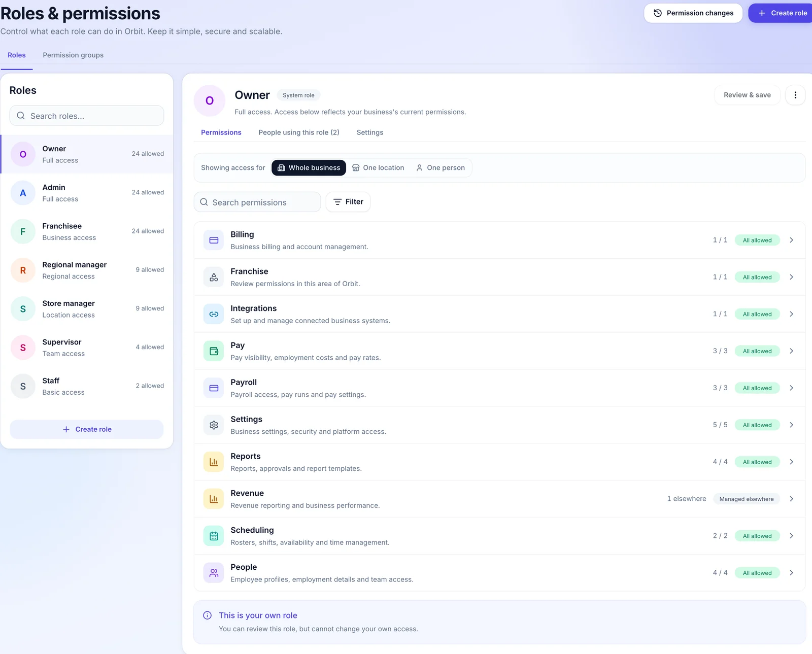The height and width of the screenshot is (654, 812).
Task: Click the Store manager role avatar
Action: coord(23,309)
